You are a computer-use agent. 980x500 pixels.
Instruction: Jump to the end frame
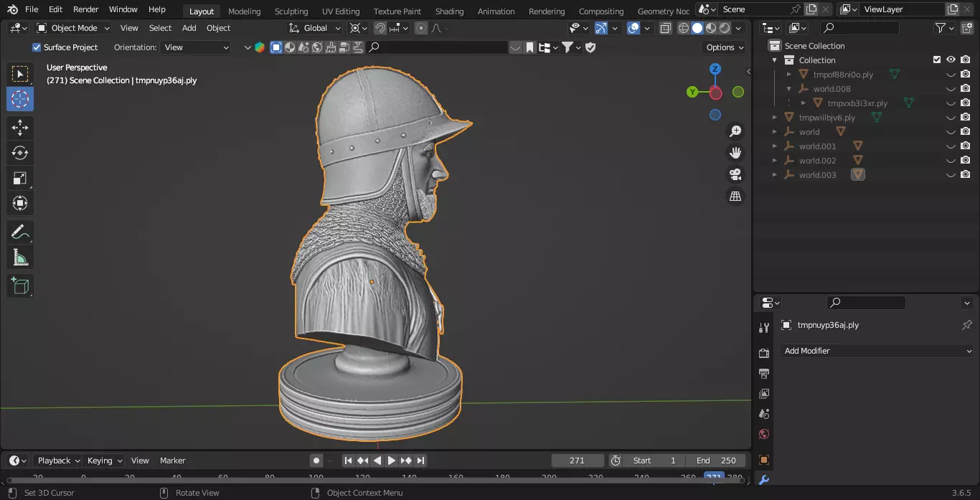tap(421, 461)
